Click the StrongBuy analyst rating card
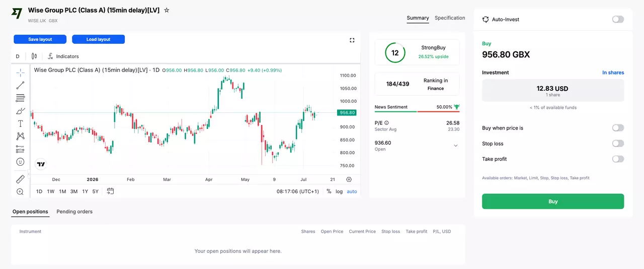This screenshot has height=269, width=644. click(x=417, y=52)
